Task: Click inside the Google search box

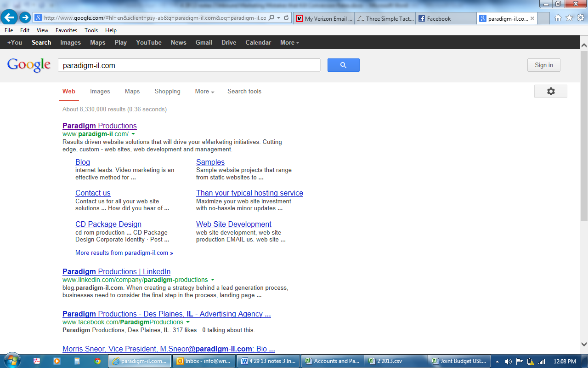Action: (189, 65)
